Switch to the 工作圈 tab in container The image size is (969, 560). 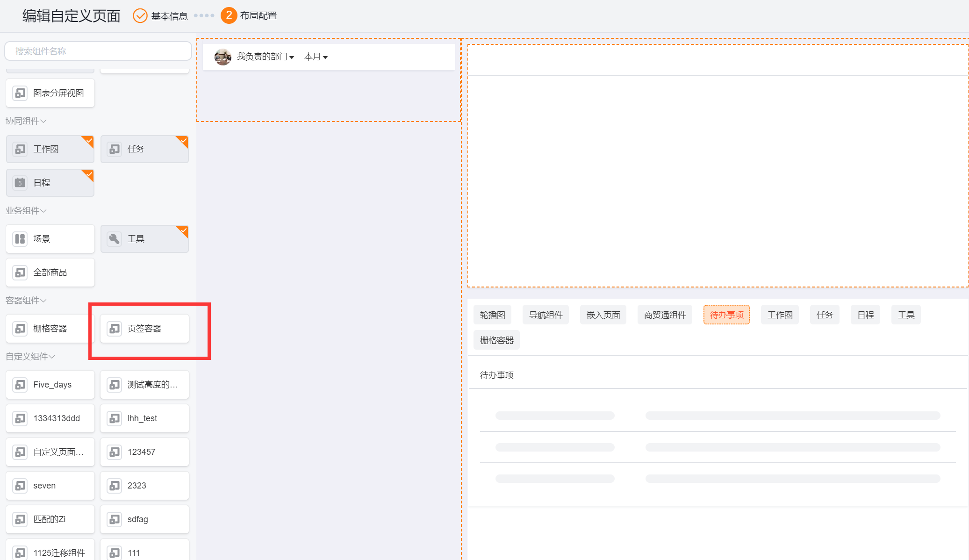point(780,315)
